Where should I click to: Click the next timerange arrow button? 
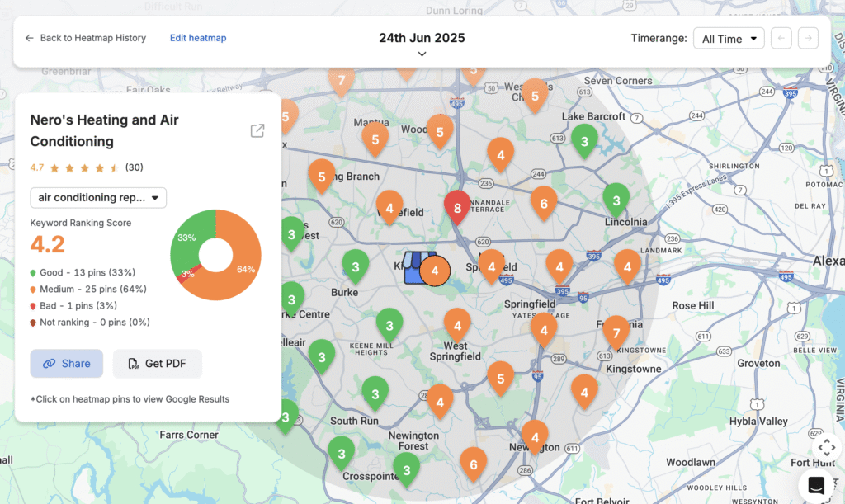808,38
